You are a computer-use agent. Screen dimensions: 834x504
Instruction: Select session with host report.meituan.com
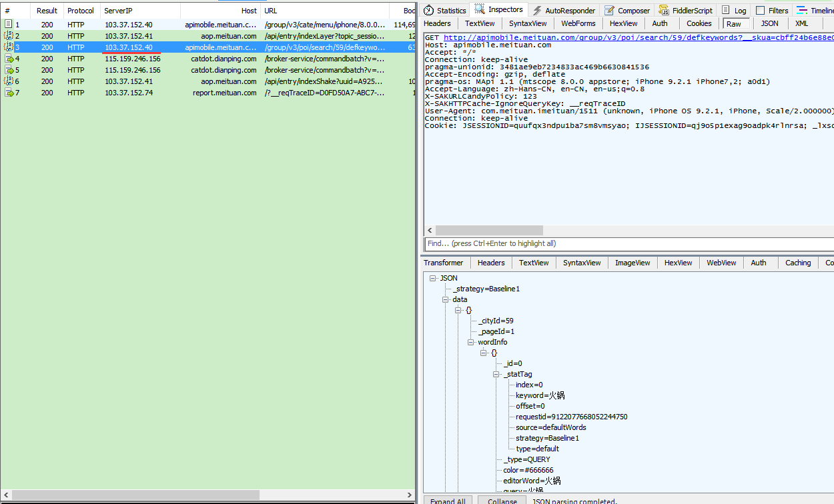[x=207, y=93]
